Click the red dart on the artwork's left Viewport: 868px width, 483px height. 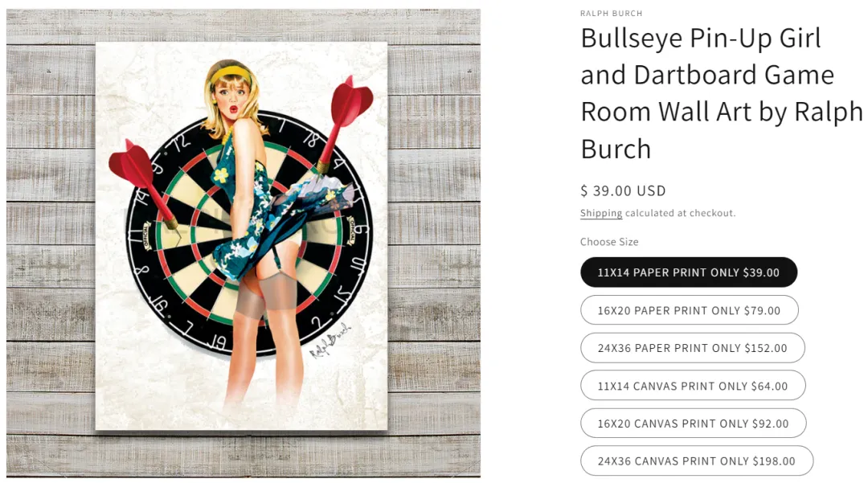point(142,182)
